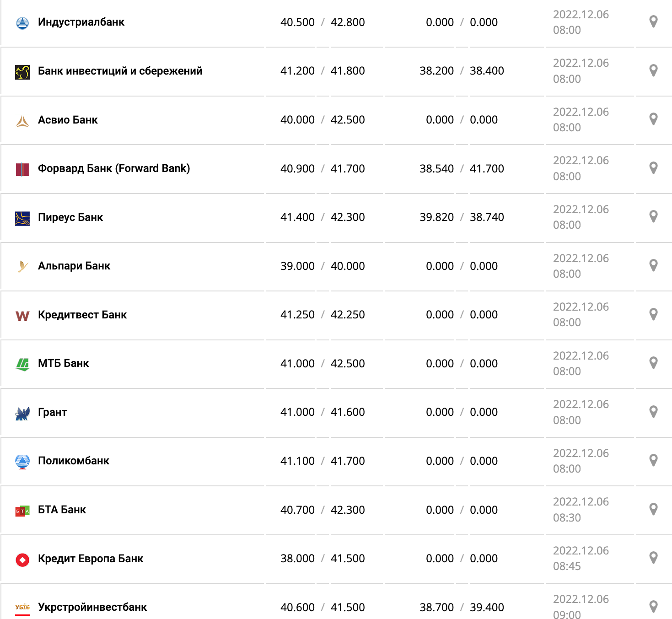Click the Пиреус Банк map pin
Image resolution: width=672 pixels, height=619 pixels.
(653, 216)
